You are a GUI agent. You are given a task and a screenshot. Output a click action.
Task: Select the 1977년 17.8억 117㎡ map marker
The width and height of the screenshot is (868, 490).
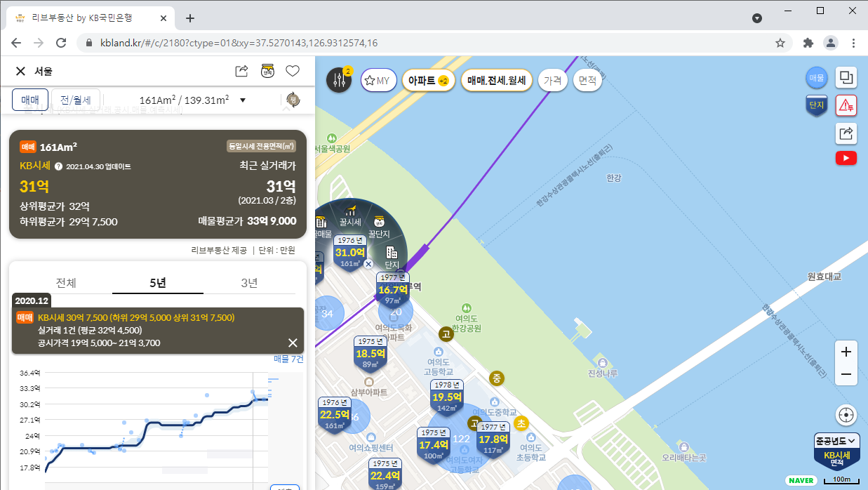tap(494, 439)
